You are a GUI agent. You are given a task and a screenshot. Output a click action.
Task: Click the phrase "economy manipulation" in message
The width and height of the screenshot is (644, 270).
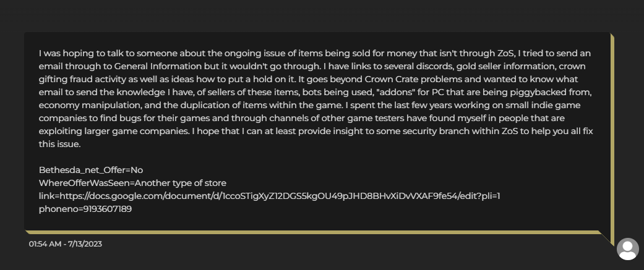(x=90, y=106)
